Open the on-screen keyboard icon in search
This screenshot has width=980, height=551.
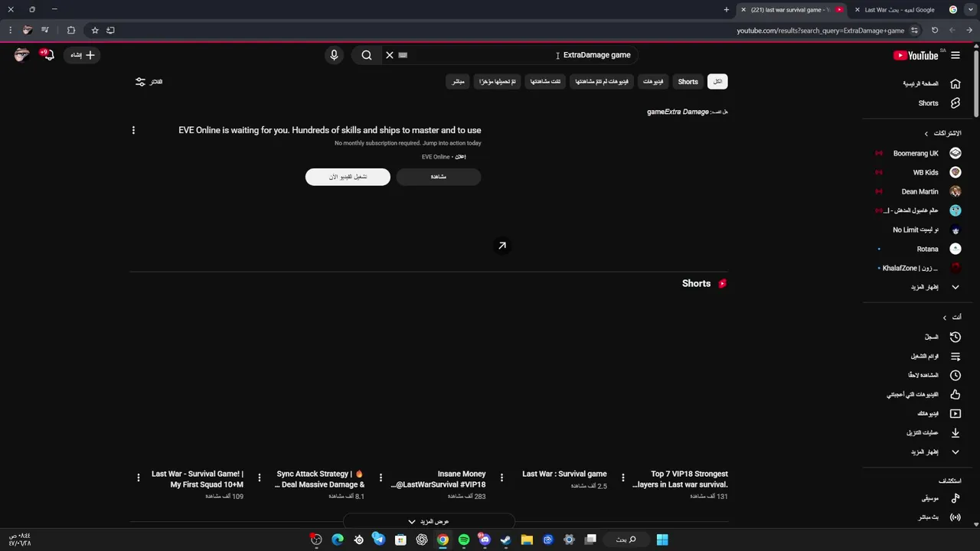403,55
